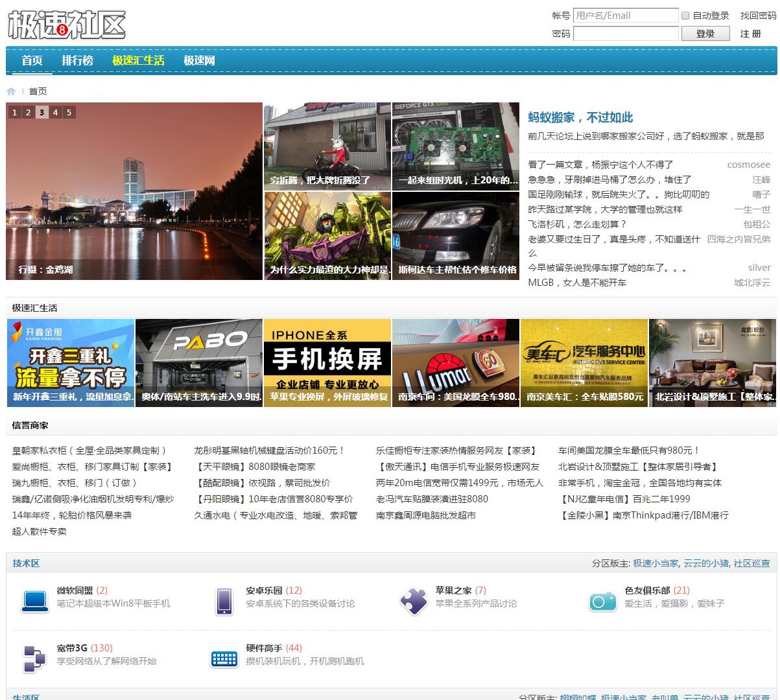Image resolution: width=780 pixels, height=700 pixels.
Task: Open merchant link 龙彤明基黑轴机械键盘
Action: (270, 450)
